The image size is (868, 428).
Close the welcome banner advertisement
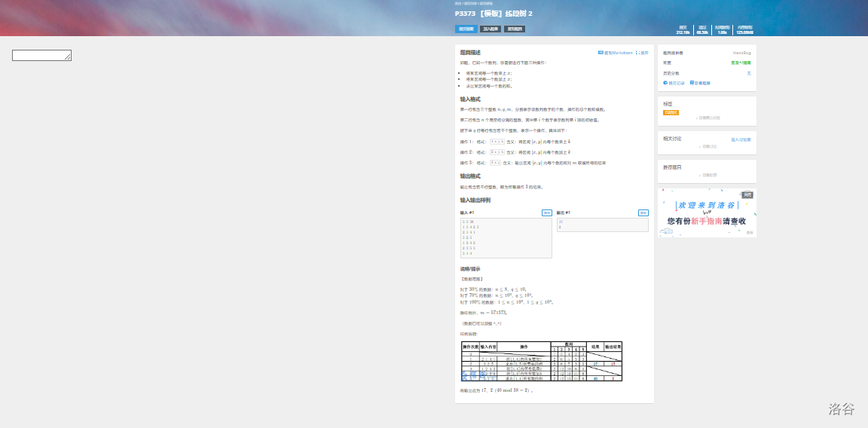[747, 194]
